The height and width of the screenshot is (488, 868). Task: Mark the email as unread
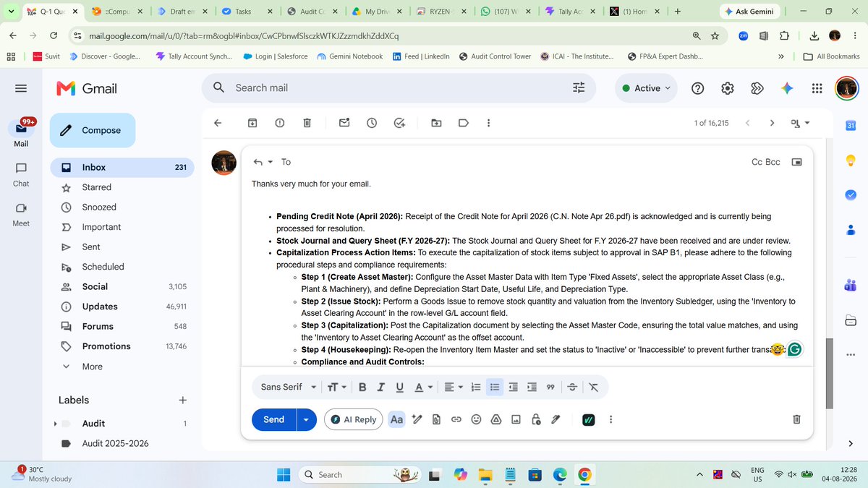pos(344,123)
